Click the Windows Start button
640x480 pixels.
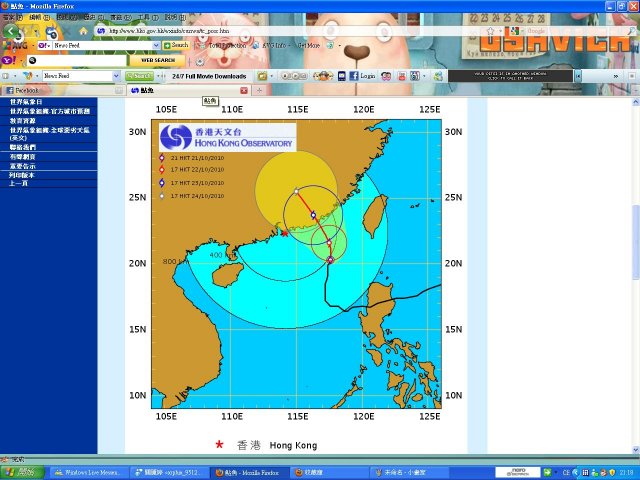point(22,473)
